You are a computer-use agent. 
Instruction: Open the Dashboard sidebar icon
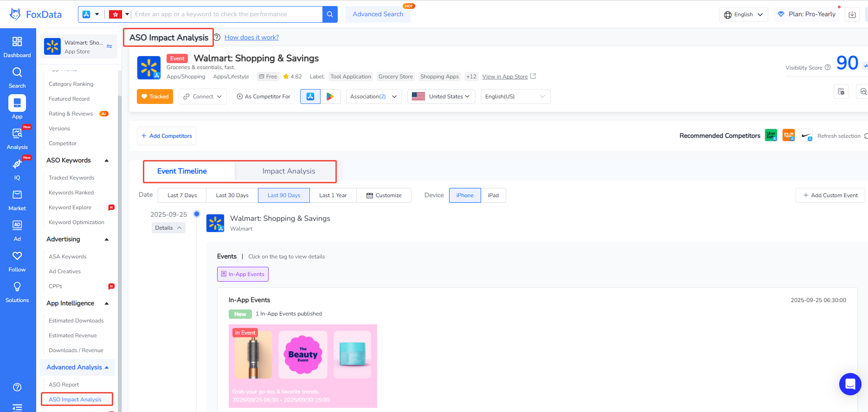click(17, 47)
